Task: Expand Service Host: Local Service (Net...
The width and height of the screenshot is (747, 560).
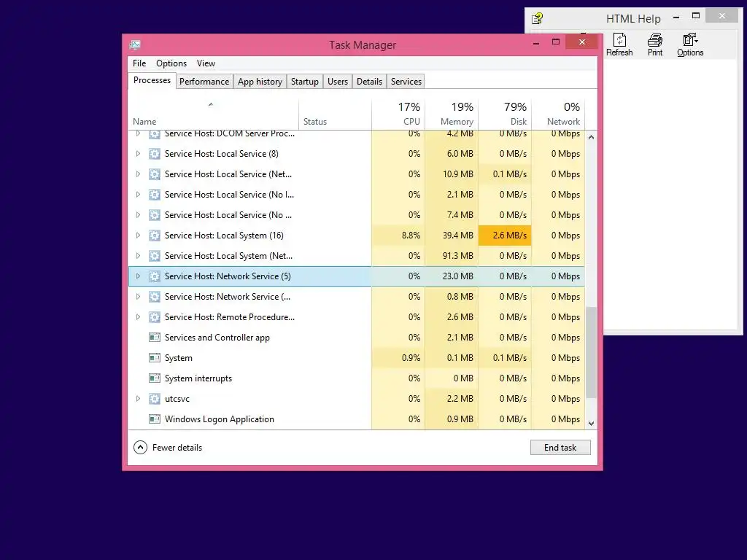Action: [x=138, y=174]
